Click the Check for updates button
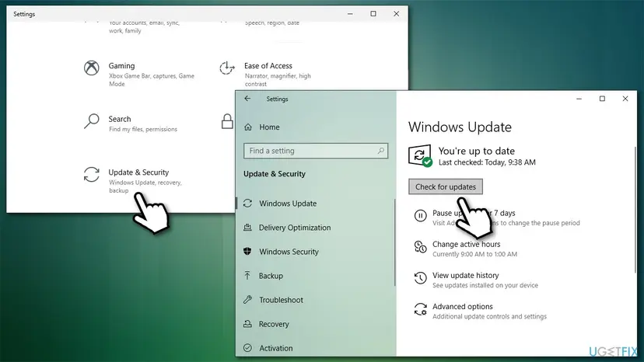Viewport: 644px width, 362px height. click(446, 186)
